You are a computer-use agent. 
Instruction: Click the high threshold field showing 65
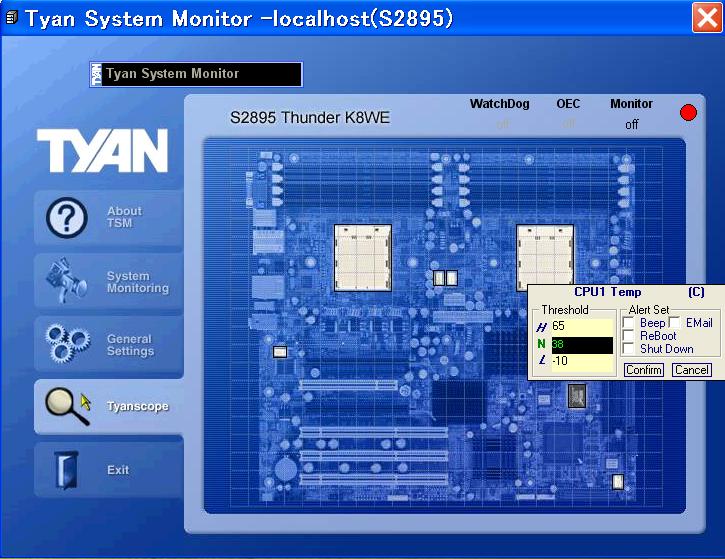pyautogui.click(x=582, y=326)
